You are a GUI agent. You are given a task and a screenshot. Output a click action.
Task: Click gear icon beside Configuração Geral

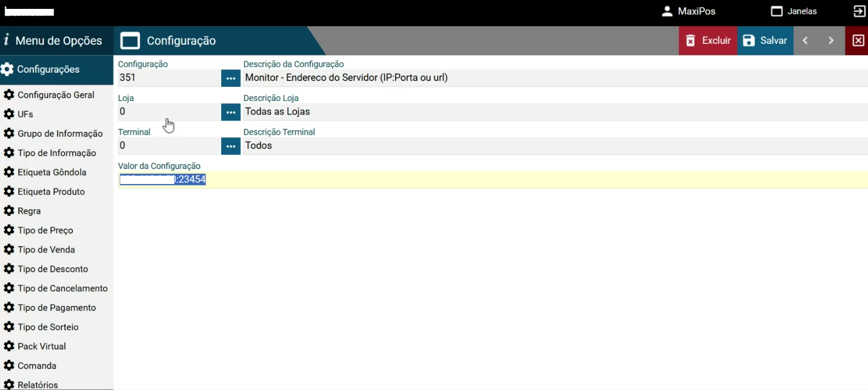pos(9,95)
